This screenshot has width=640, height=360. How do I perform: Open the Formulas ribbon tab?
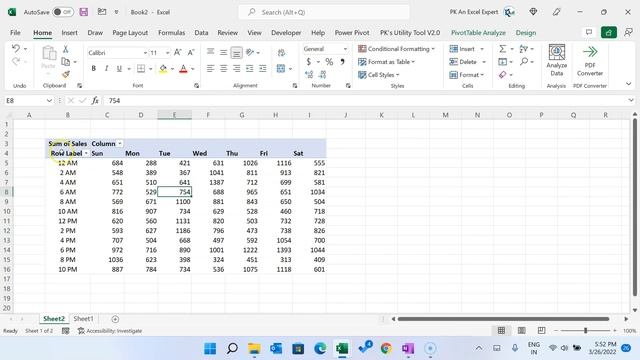[171, 33]
